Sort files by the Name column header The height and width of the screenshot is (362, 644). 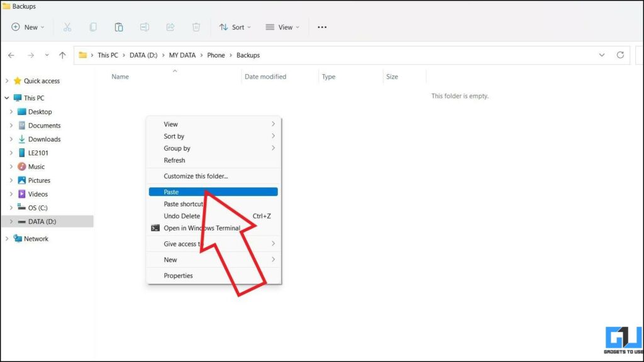[x=120, y=76]
